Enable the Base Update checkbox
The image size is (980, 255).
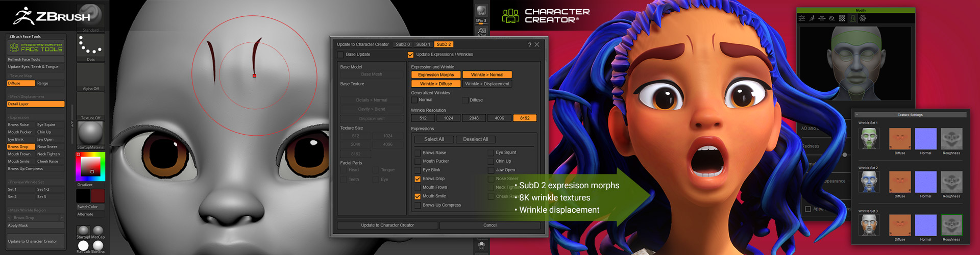tap(340, 55)
